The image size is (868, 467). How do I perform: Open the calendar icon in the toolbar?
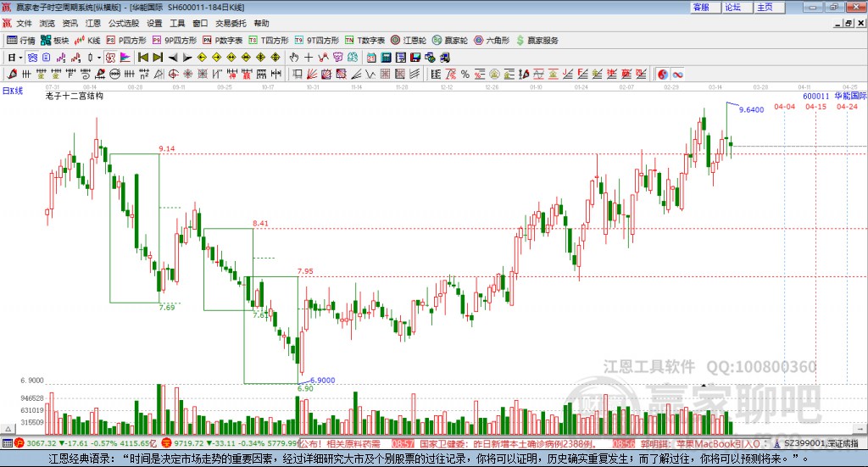(371, 58)
